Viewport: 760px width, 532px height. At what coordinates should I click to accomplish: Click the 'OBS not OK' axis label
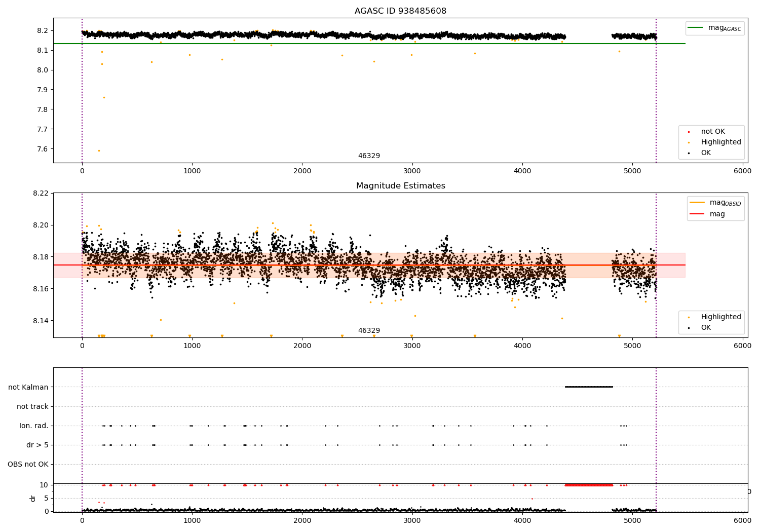[28, 464]
